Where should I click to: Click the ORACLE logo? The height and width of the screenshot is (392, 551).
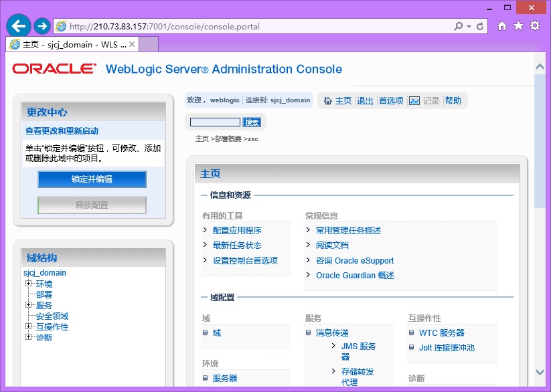pyautogui.click(x=54, y=68)
